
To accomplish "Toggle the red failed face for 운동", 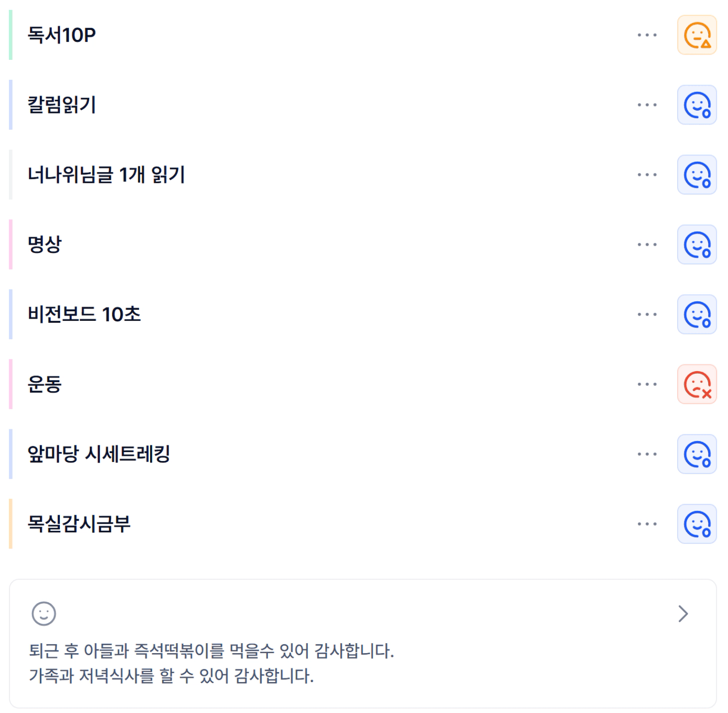I will (x=697, y=384).
